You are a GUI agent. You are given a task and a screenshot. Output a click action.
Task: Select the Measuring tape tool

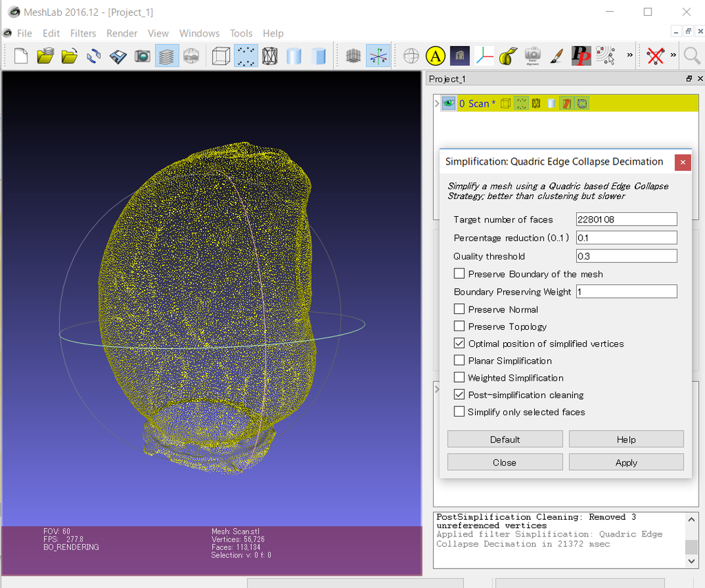click(508, 56)
